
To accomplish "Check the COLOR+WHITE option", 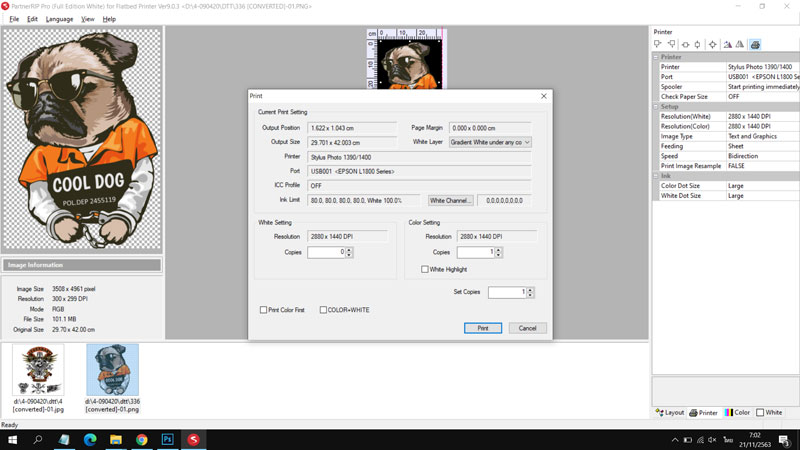I will click(323, 310).
